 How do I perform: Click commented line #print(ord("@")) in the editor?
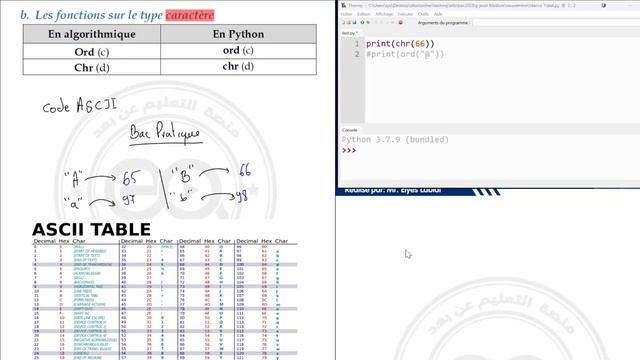tap(405, 54)
